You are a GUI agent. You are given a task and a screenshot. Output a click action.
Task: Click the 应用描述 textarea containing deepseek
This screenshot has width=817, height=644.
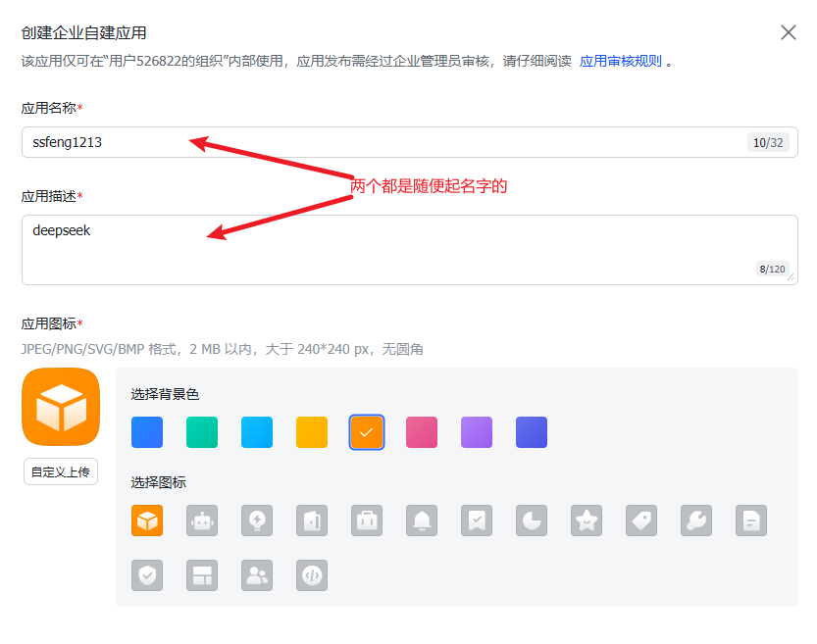pyautogui.click(x=410, y=250)
